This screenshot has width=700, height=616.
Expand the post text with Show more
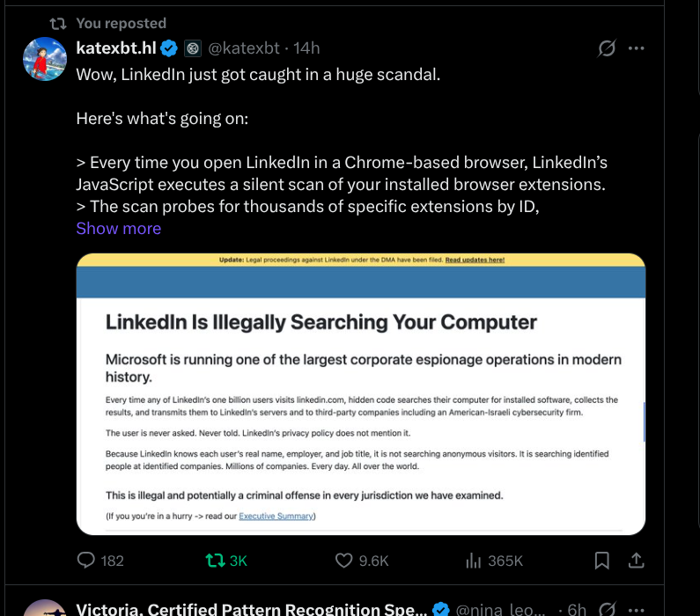pos(118,229)
